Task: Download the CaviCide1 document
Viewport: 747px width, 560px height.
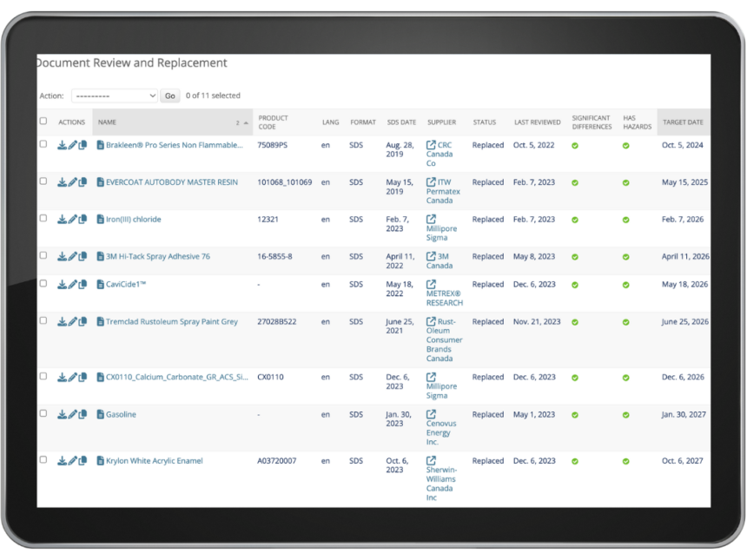Action: (62, 285)
